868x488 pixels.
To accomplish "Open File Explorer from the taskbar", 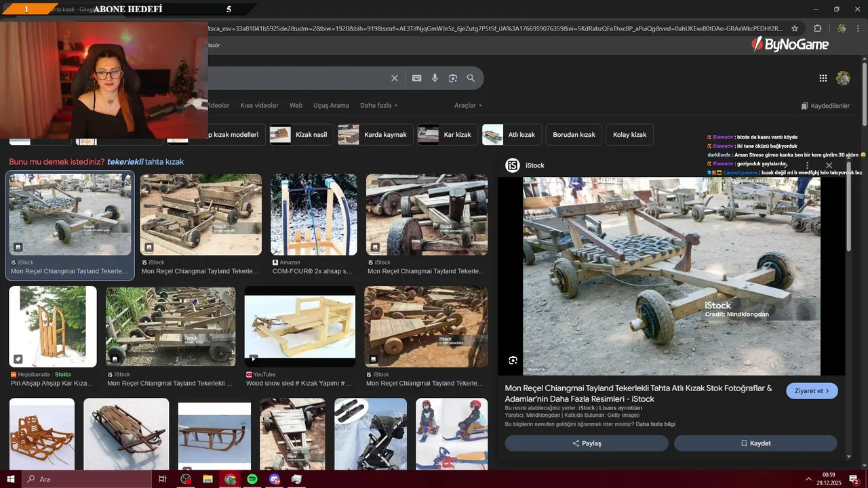I will click(208, 479).
